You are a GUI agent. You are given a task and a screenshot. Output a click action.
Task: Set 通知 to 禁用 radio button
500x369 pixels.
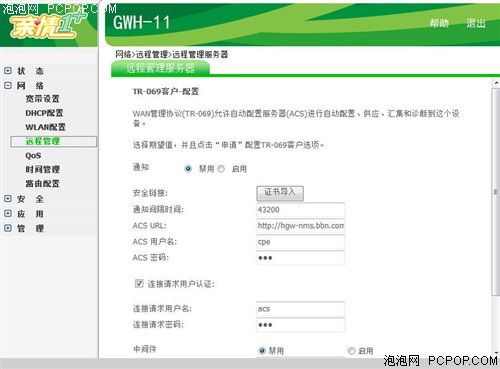point(188,169)
